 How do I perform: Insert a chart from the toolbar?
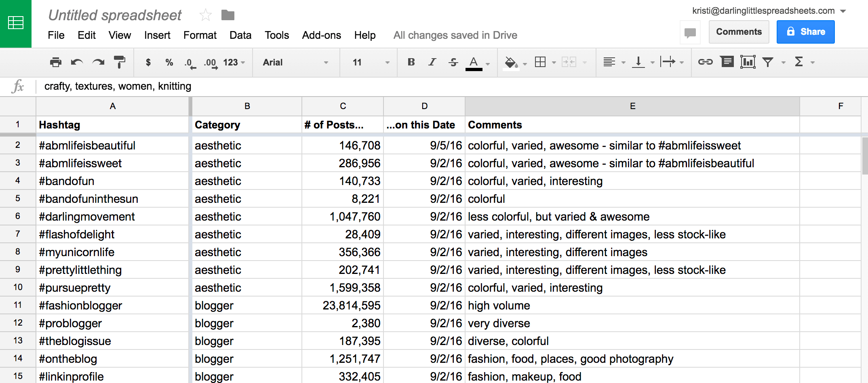[748, 62]
